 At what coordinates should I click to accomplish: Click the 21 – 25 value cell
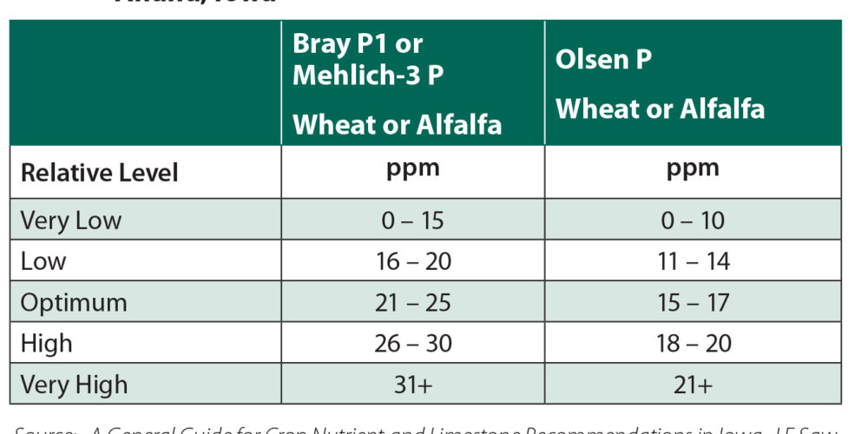pos(413,303)
